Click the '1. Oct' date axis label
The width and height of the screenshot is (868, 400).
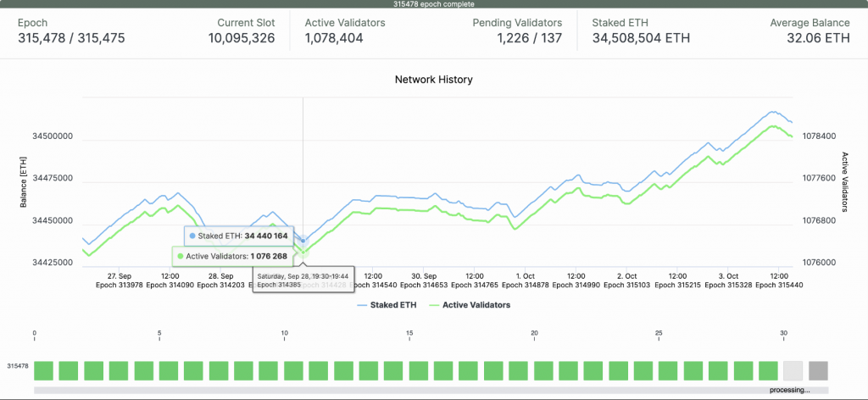(x=526, y=275)
